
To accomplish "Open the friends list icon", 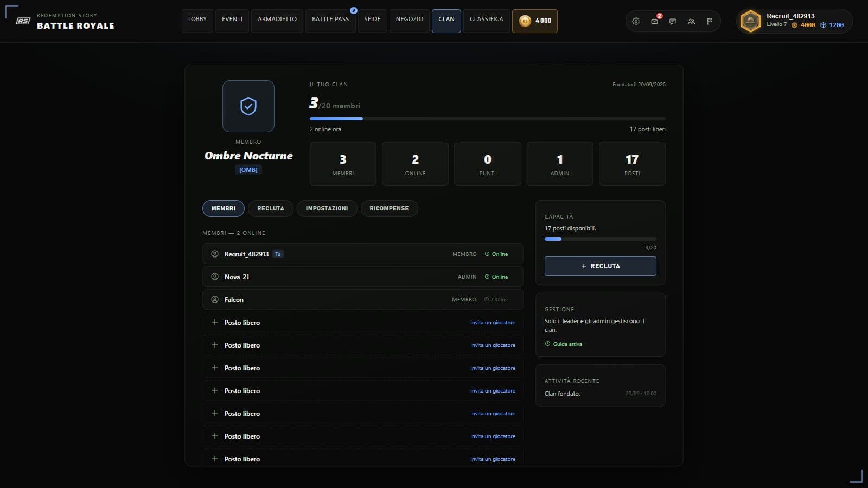I will 691,22.
